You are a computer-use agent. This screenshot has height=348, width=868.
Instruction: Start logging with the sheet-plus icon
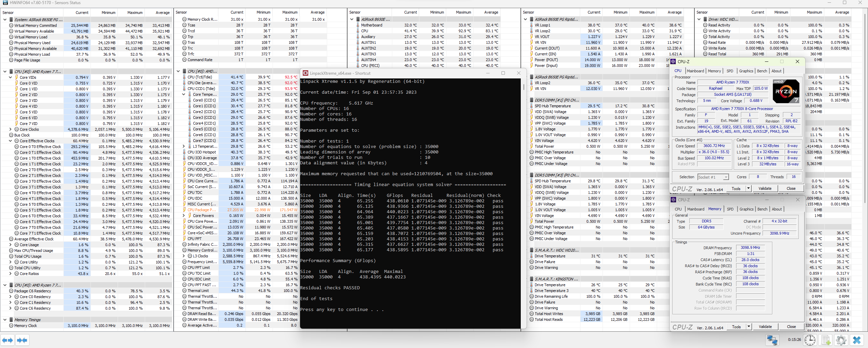coord(826,340)
